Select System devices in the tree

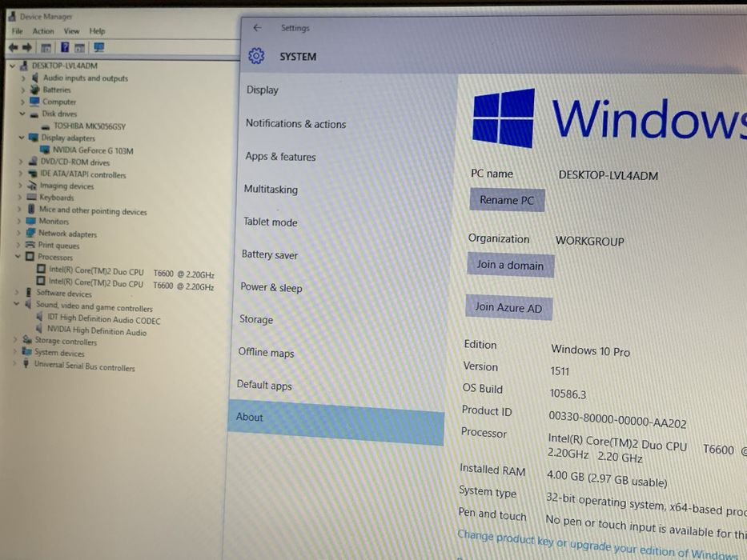pos(59,353)
